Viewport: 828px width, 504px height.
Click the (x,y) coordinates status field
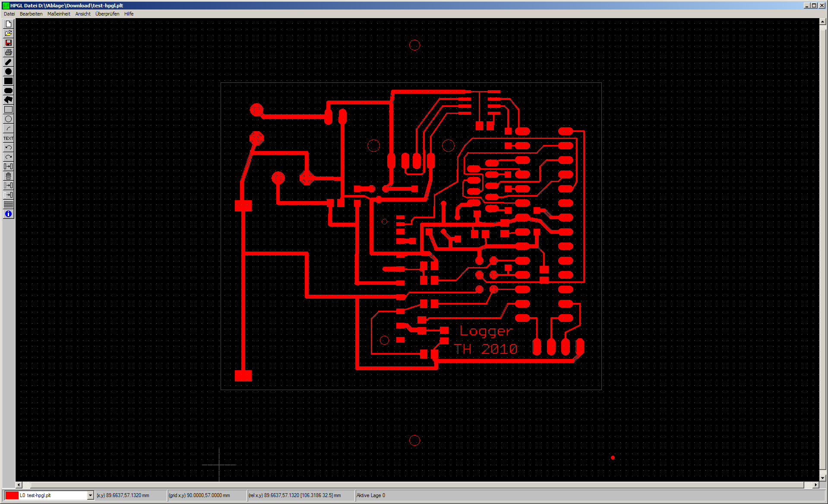point(131,495)
